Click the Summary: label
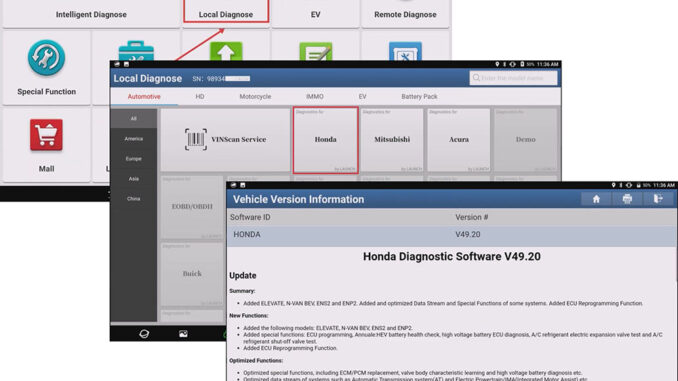This screenshot has height=381, width=678. (242, 291)
